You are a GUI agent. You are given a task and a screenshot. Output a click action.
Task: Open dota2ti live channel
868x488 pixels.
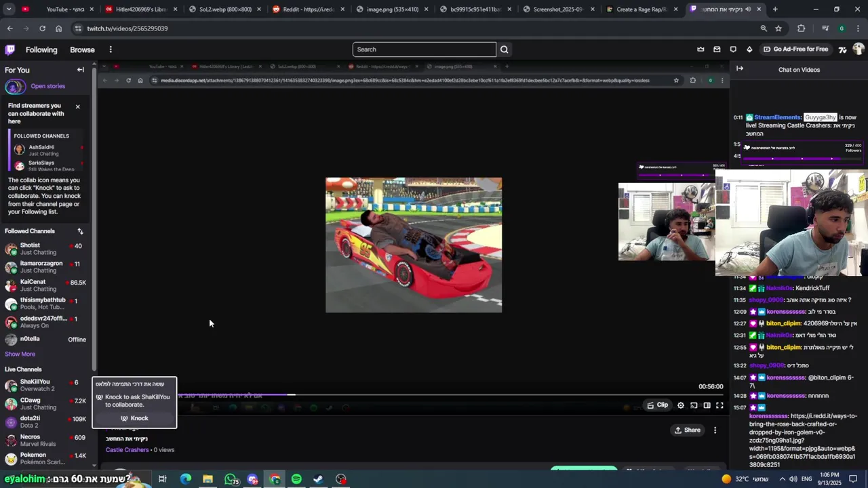(x=45, y=422)
